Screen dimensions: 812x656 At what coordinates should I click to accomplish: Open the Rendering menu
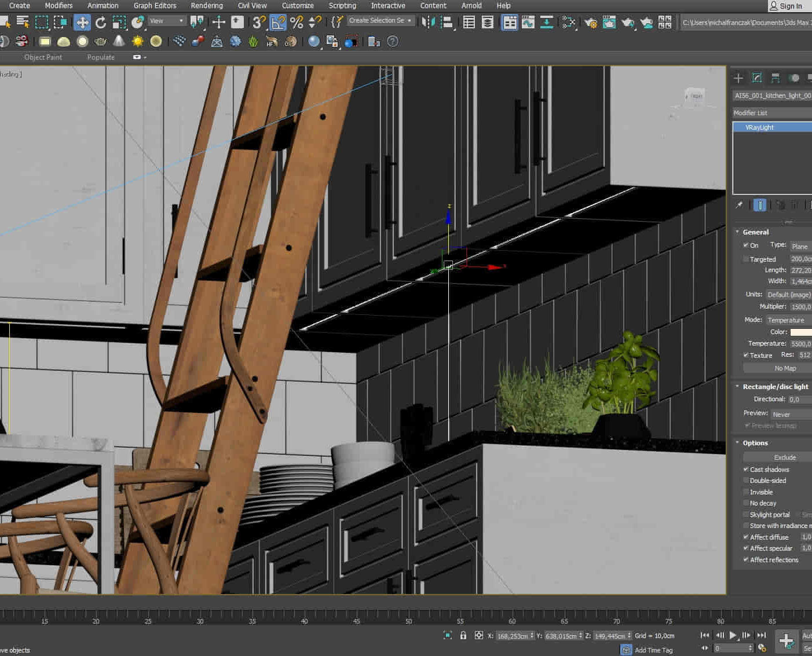coord(207,5)
